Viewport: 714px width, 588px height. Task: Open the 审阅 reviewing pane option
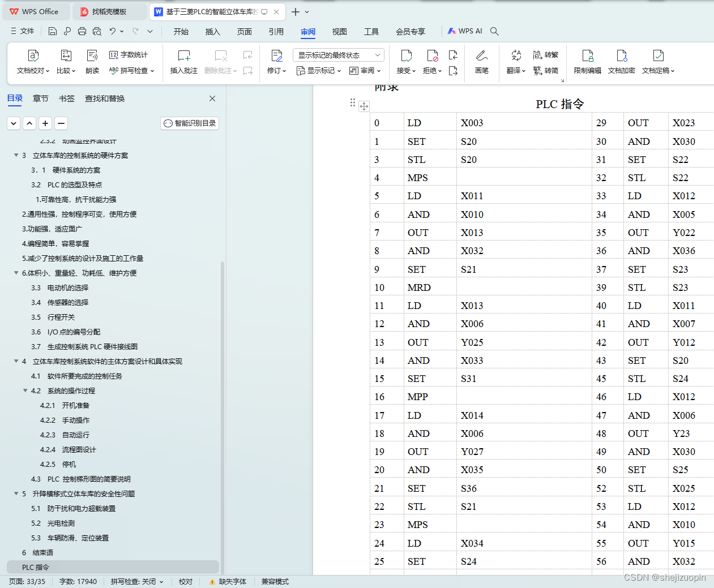(365, 71)
